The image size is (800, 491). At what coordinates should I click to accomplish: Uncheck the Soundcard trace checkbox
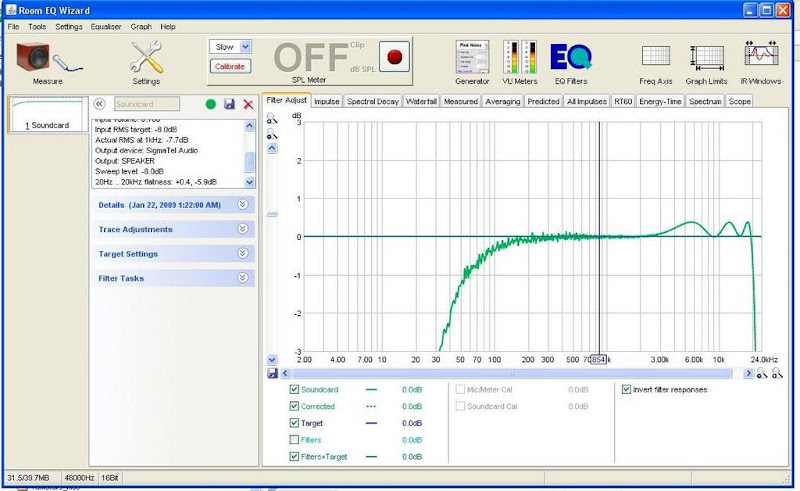click(294, 389)
